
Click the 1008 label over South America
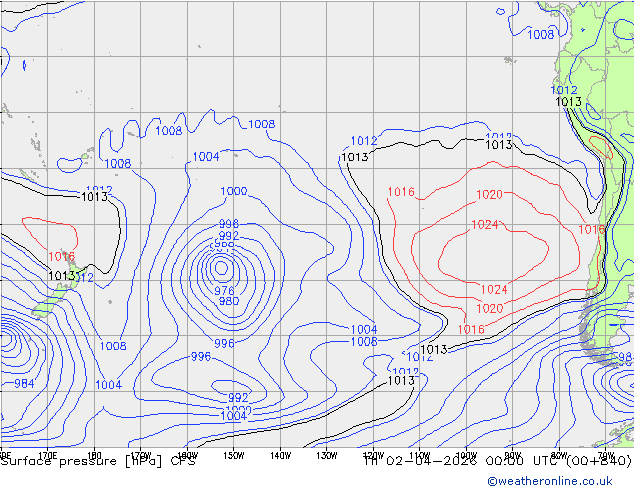pos(541,34)
